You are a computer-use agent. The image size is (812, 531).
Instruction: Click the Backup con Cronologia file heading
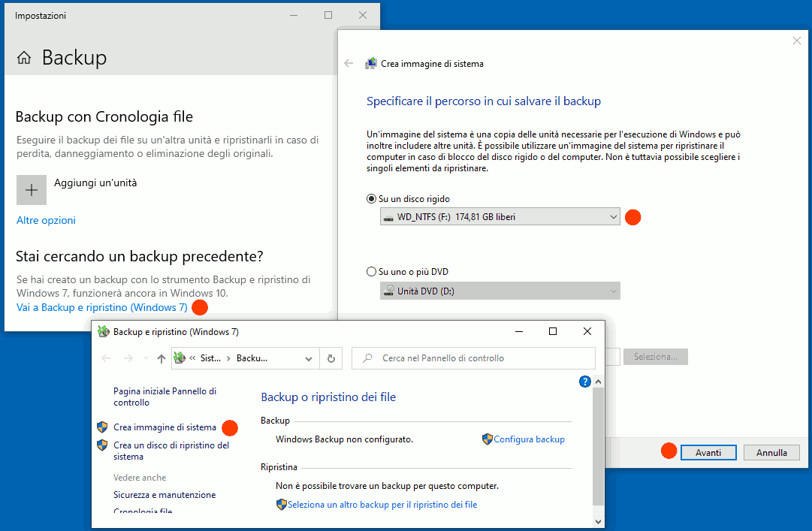pyautogui.click(x=104, y=117)
